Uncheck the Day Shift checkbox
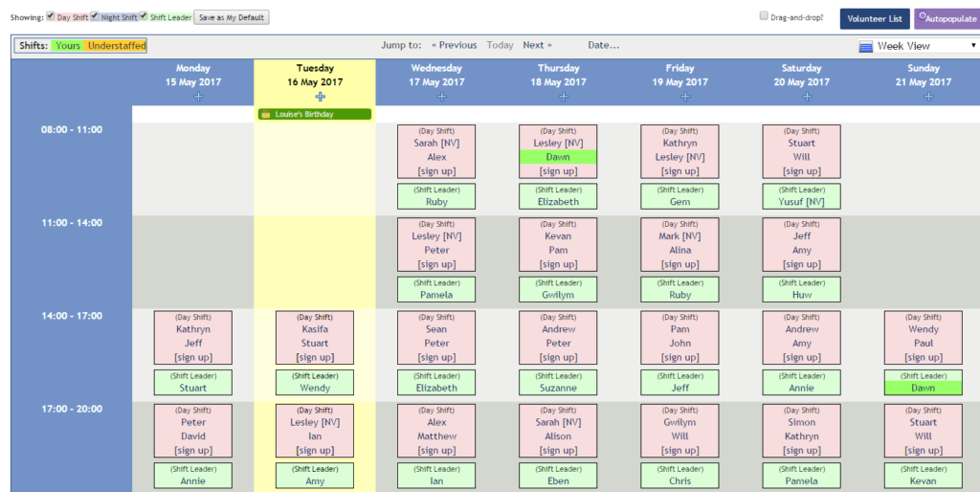This screenshot has height=492, width=980. point(51,16)
